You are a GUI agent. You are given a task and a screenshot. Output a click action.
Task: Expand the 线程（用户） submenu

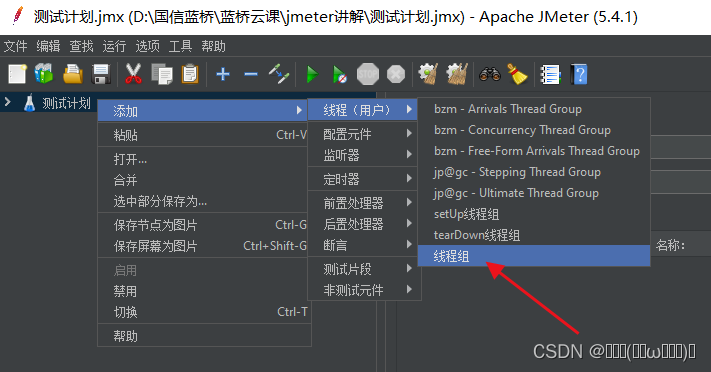362,110
